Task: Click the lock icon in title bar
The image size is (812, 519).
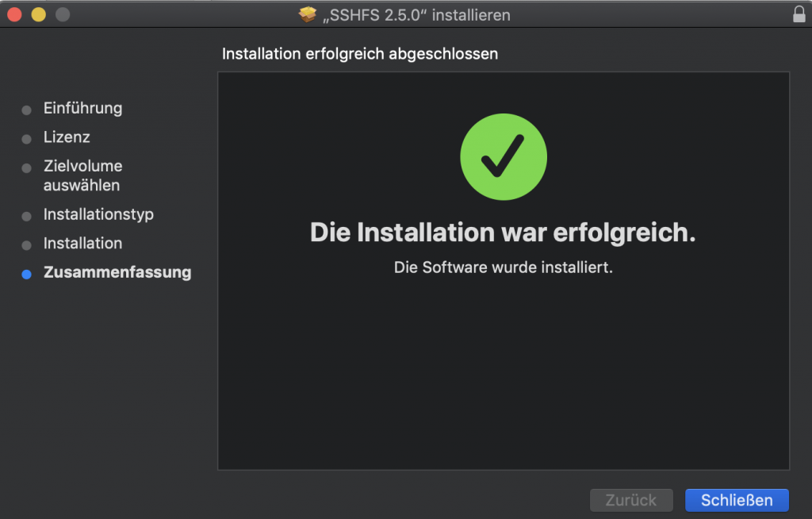Action: (x=799, y=14)
